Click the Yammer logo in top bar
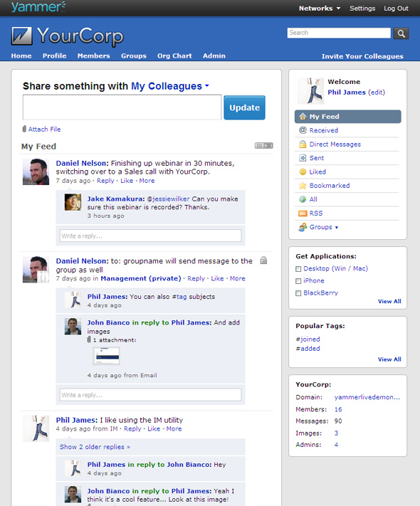Screen dimensions: 420x506 (38, 7)
